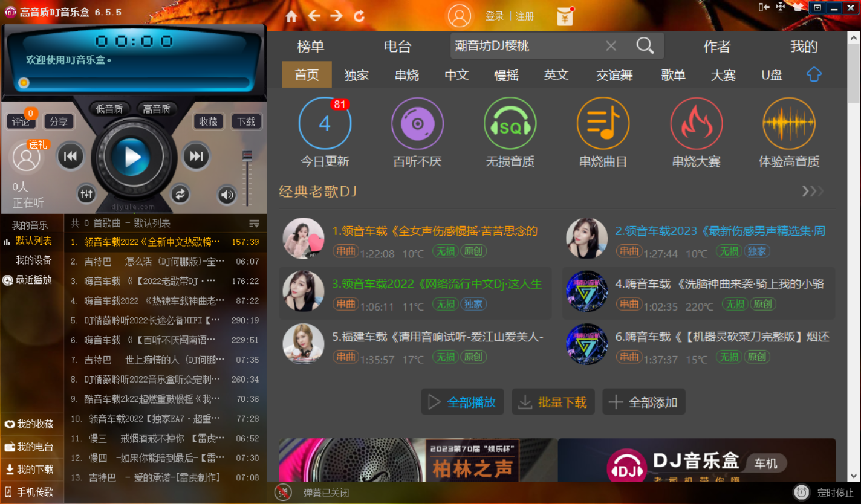
Task: Click the dock-to-side arrow icon
Action: [764, 7]
